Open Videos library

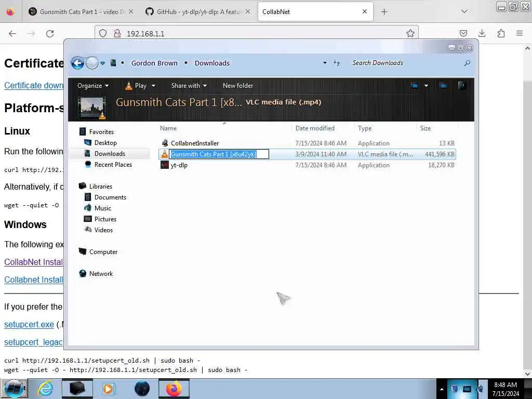tap(103, 230)
